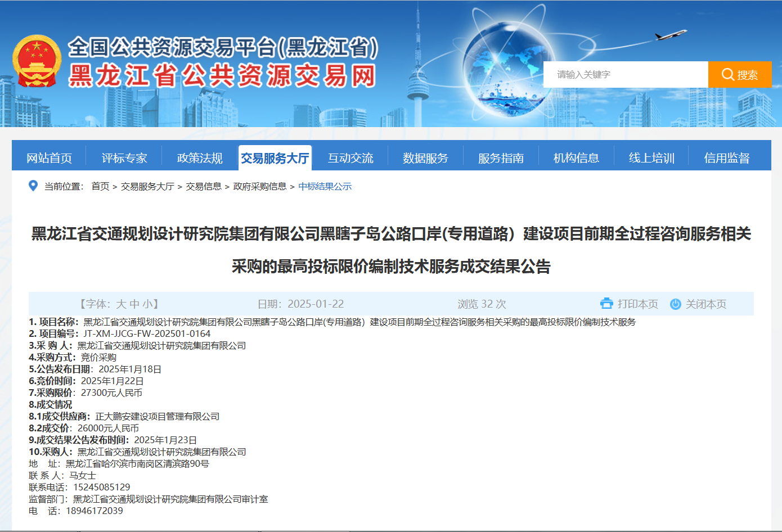Click the national emblem logo
Screen dimensions: 782x532
pos(37,61)
